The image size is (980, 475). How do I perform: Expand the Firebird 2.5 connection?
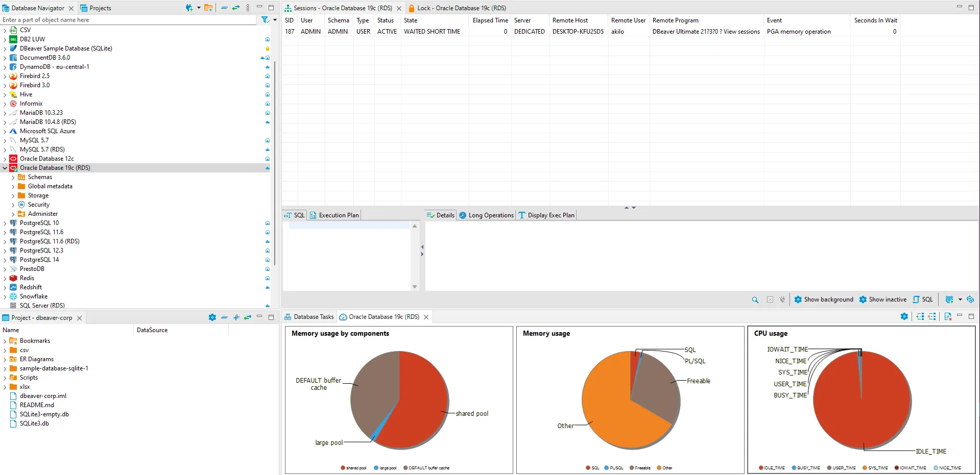(x=5, y=76)
